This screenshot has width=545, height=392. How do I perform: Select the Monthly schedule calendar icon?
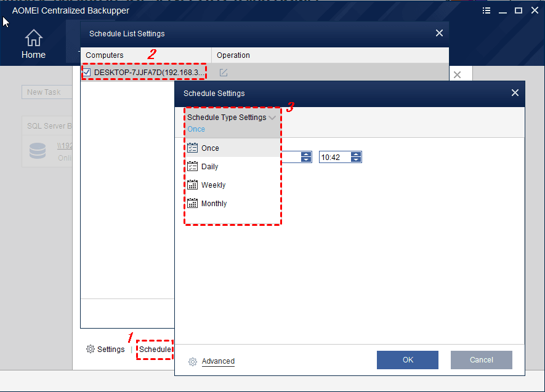coord(192,203)
